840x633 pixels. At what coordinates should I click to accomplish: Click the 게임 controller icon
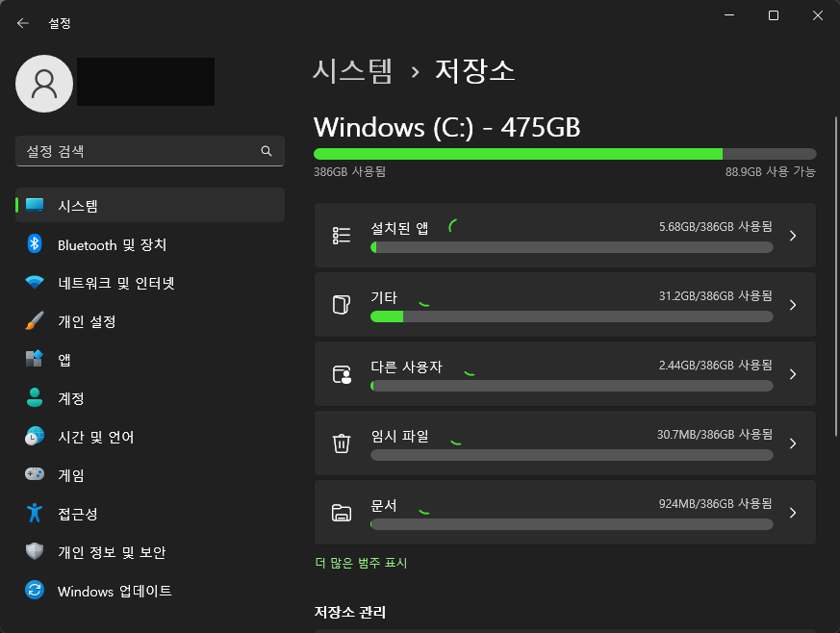(x=35, y=474)
